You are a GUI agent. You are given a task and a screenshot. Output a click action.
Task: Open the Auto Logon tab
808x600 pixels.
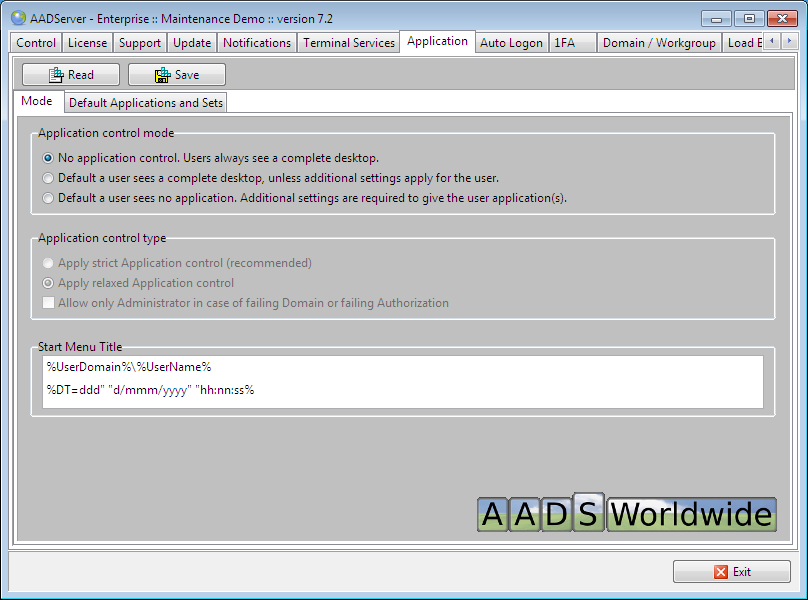[511, 43]
